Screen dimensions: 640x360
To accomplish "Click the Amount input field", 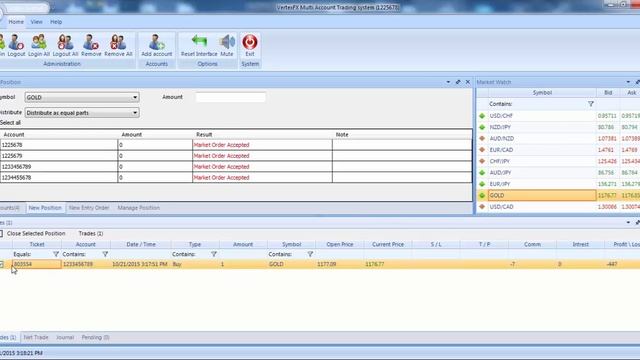I will tap(231, 97).
